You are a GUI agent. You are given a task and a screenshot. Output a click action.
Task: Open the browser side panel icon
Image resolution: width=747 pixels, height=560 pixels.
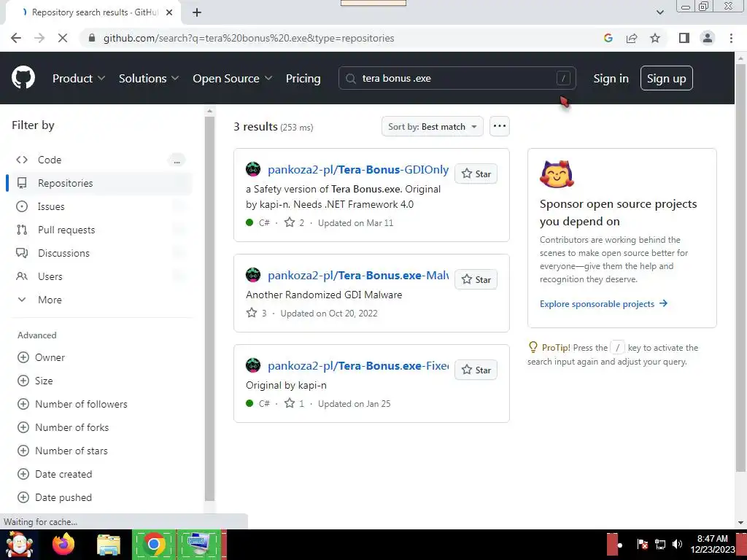pyautogui.click(x=684, y=38)
